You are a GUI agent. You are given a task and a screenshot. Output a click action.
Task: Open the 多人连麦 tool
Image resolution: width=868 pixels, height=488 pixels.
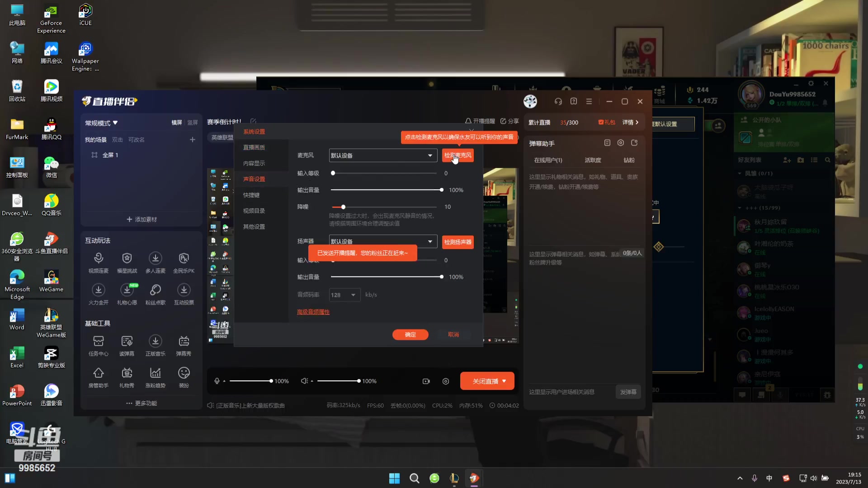coord(156,263)
